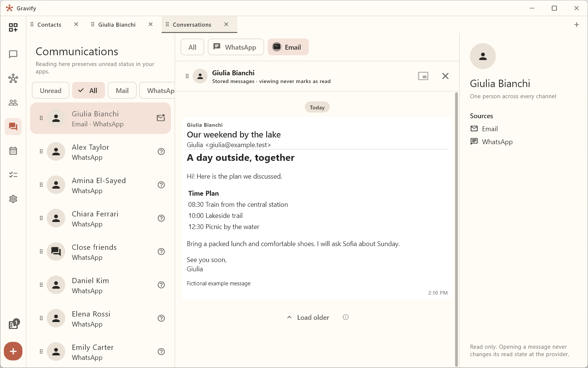
Task: Click the red plus create button
Action: point(13,351)
